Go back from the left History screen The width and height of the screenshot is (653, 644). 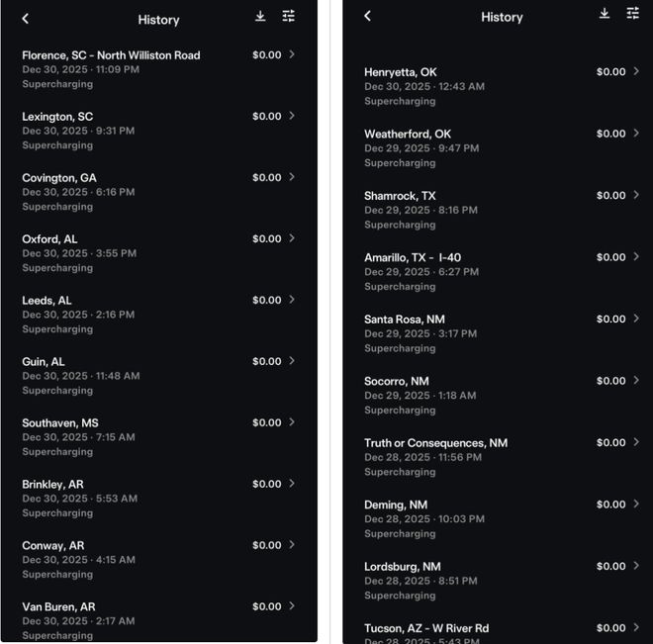pyautogui.click(x=26, y=19)
